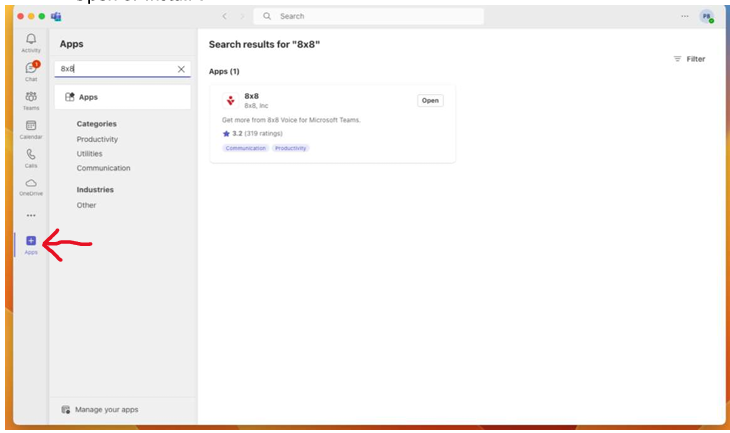Viewport: 730px width, 433px height.
Task: Navigate forward with the right arrow
Action: tap(242, 16)
